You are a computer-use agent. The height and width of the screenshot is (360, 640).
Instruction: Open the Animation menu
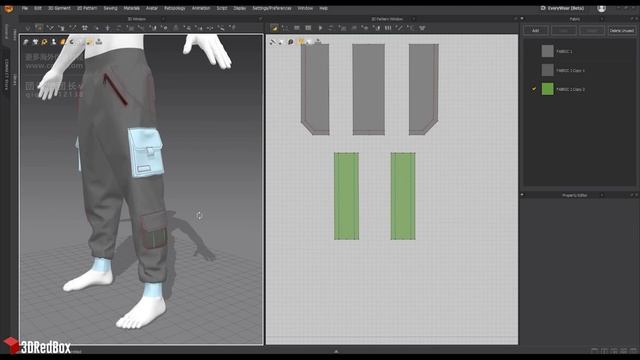pos(201,8)
